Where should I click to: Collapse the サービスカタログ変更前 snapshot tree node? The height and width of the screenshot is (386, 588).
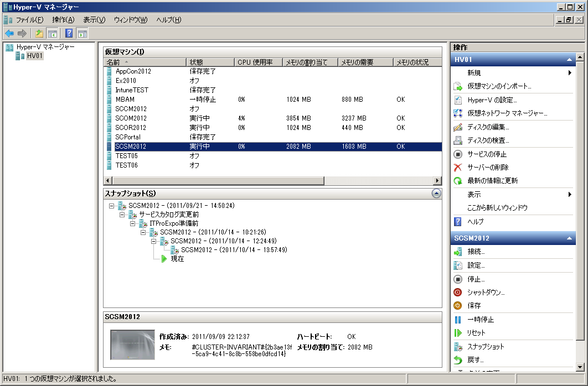click(122, 215)
